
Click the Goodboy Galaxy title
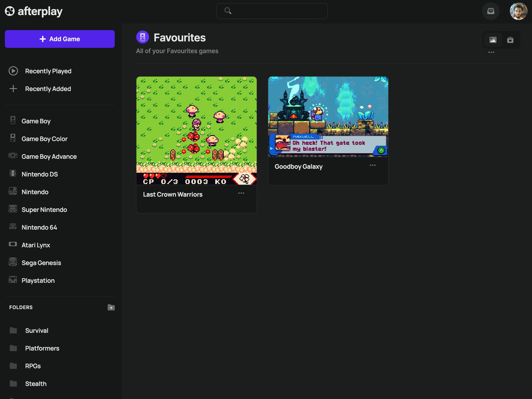[299, 167]
